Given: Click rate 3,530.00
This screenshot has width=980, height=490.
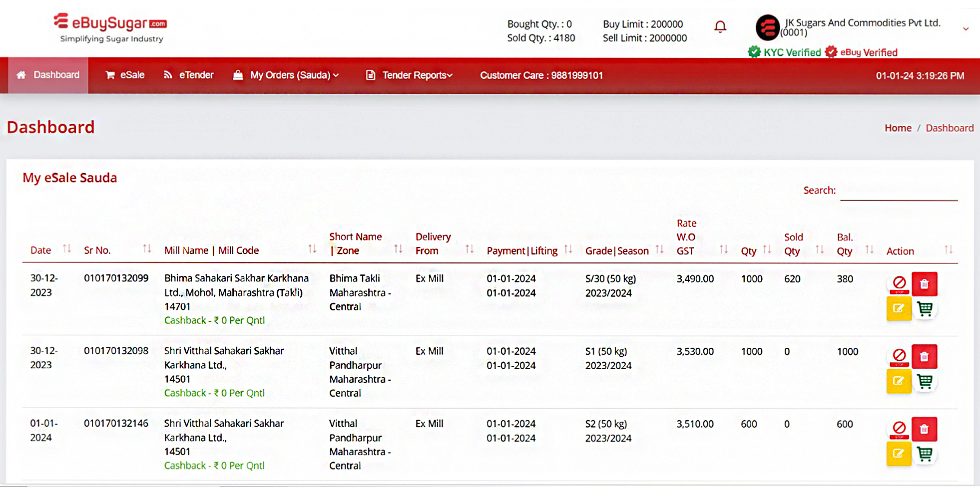Looking at the screenshot, I should [695, 352].
